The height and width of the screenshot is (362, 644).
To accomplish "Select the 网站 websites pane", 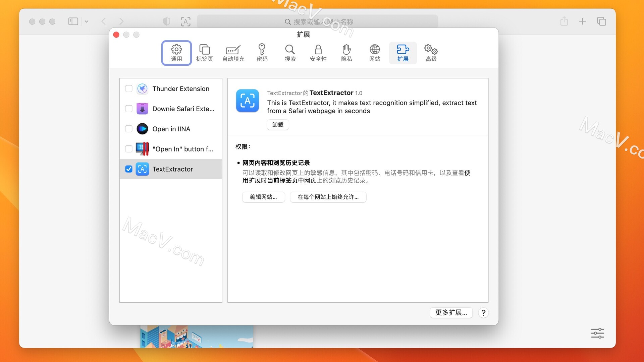I will (375, 53).
